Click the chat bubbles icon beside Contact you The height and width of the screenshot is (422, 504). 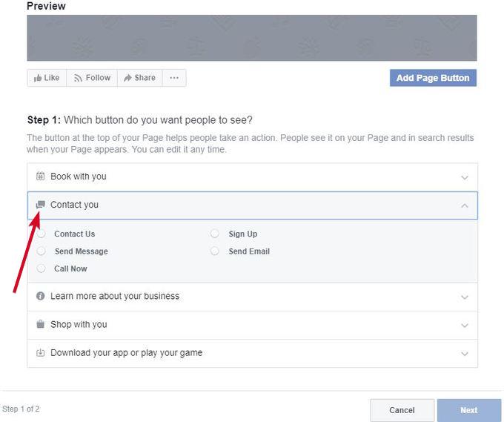tap(41, 205)
